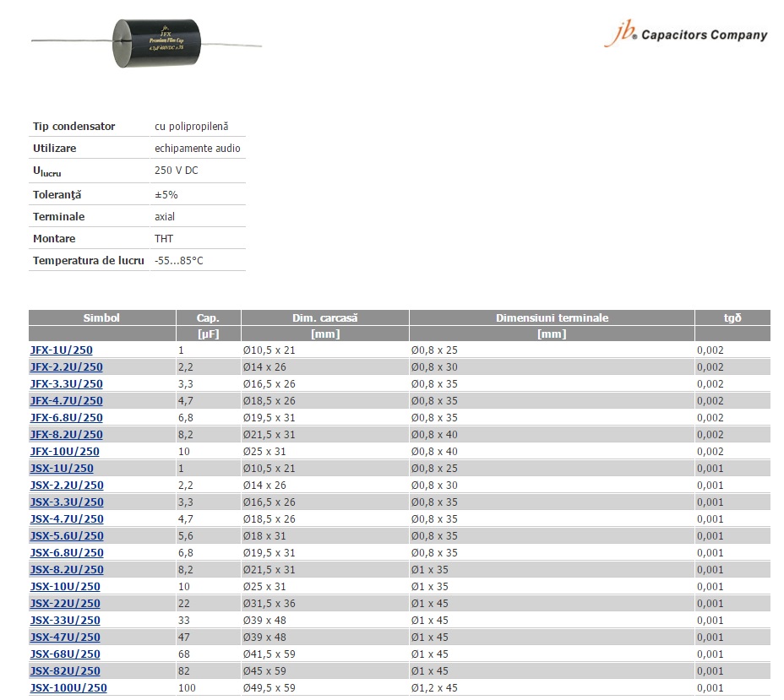
Task: Open the JSX-2.2U/250 product link
Action: (67, 485)
